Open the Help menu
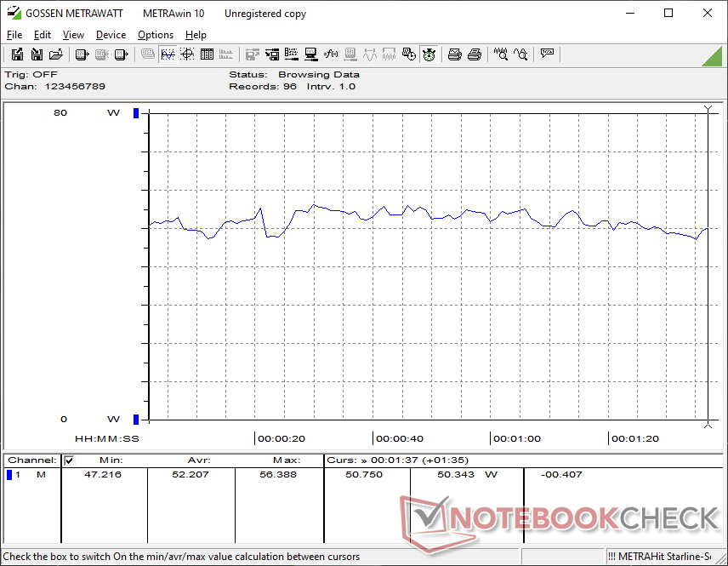 (196, 35)
